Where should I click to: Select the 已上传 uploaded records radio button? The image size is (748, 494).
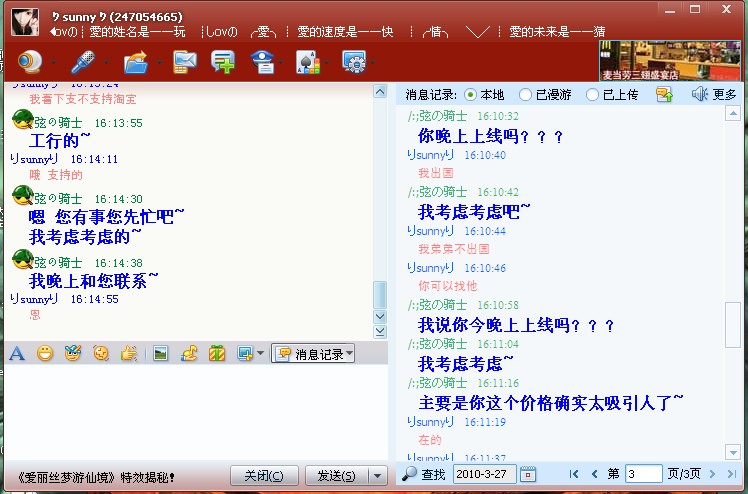coord(593,95)
